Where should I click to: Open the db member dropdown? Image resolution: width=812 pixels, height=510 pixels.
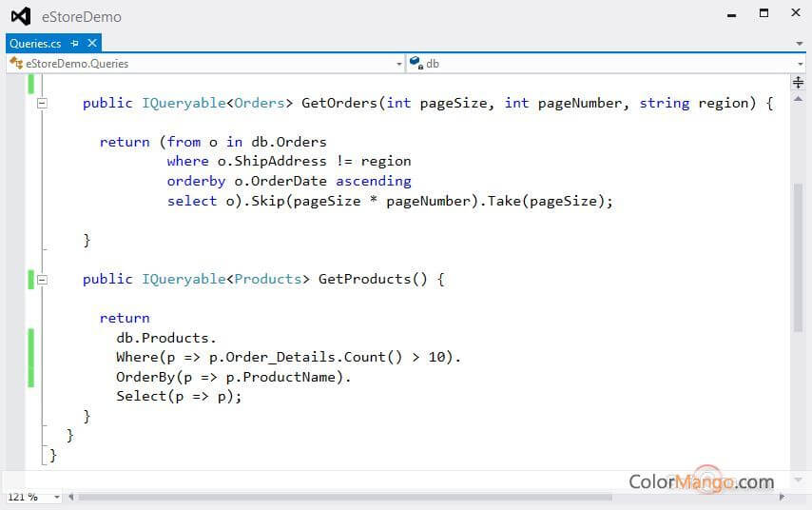(x=800, y=64)
